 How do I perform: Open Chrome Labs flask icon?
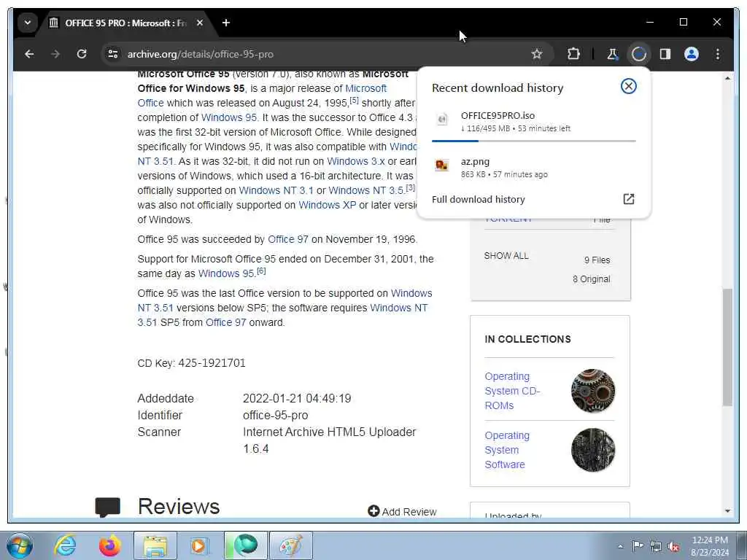(612, 54)
